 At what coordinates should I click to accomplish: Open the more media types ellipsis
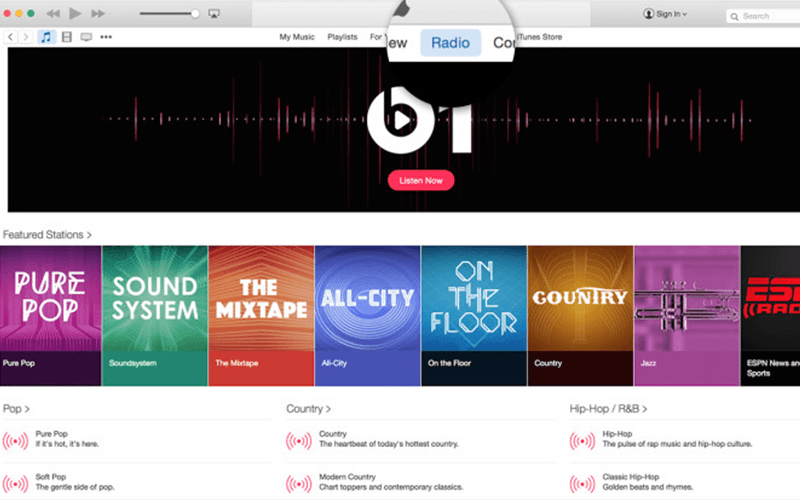coord(106,37)
